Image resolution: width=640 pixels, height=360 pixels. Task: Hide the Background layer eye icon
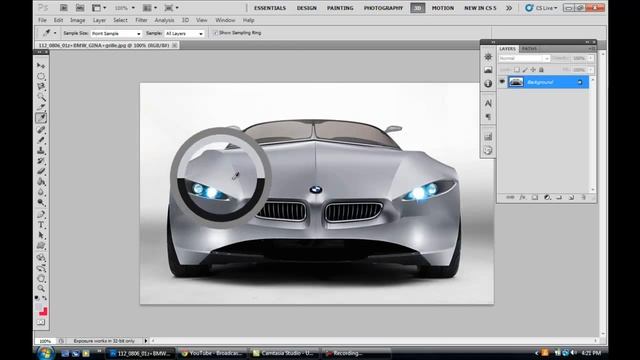[502, 82]
